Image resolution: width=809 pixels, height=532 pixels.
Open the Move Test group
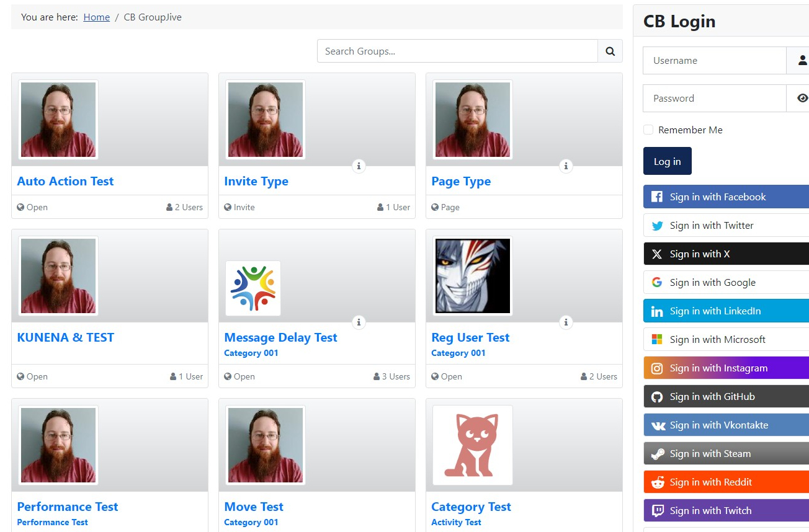pyautogui.click(x=254, y=507)
